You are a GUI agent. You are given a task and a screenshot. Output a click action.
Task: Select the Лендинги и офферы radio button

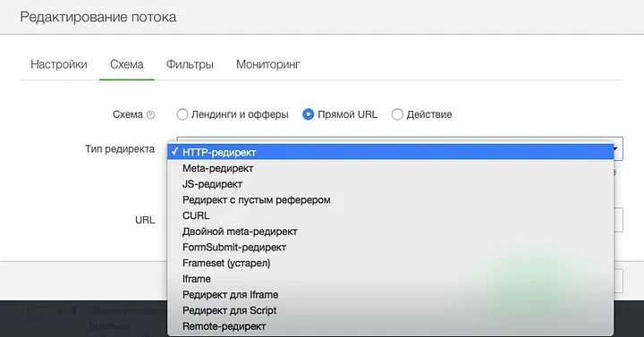click(182, 114)
